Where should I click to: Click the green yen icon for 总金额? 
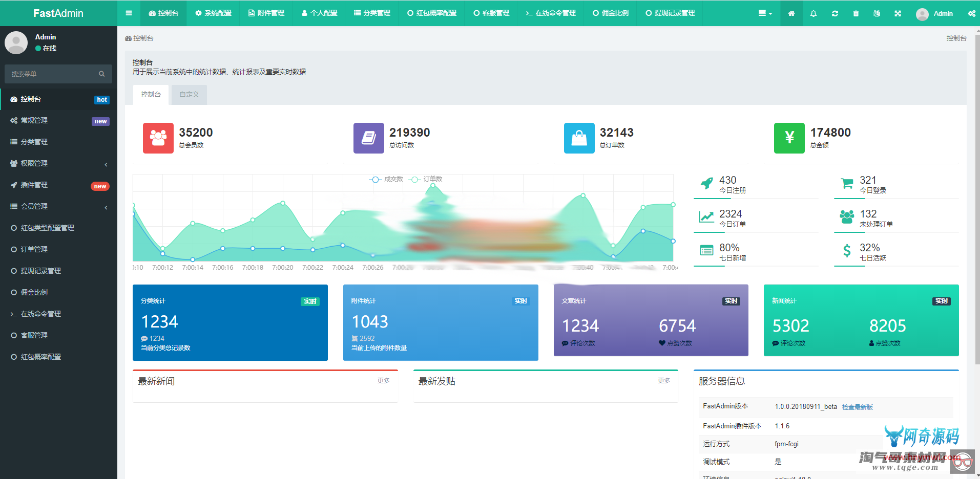[789, 138]
